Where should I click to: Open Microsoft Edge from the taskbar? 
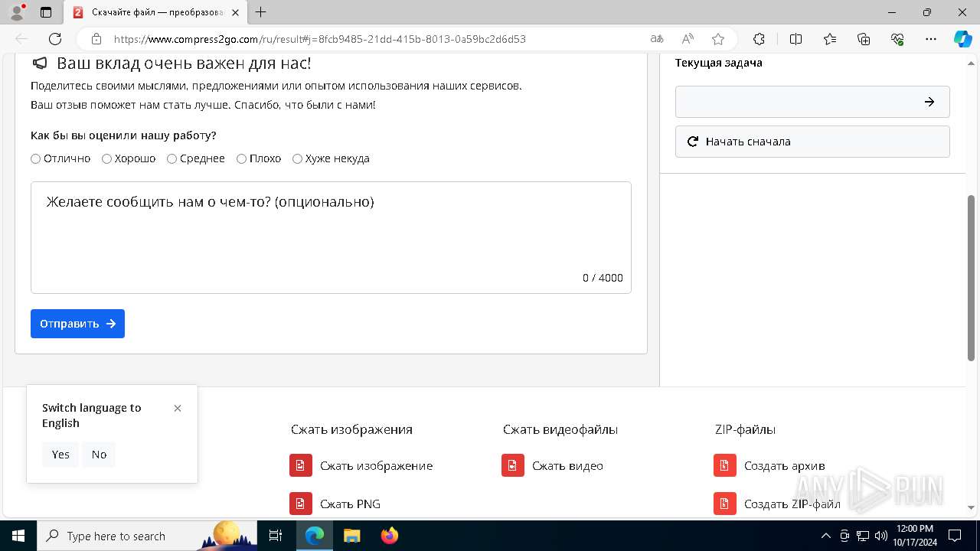click(x=315, y=536)
